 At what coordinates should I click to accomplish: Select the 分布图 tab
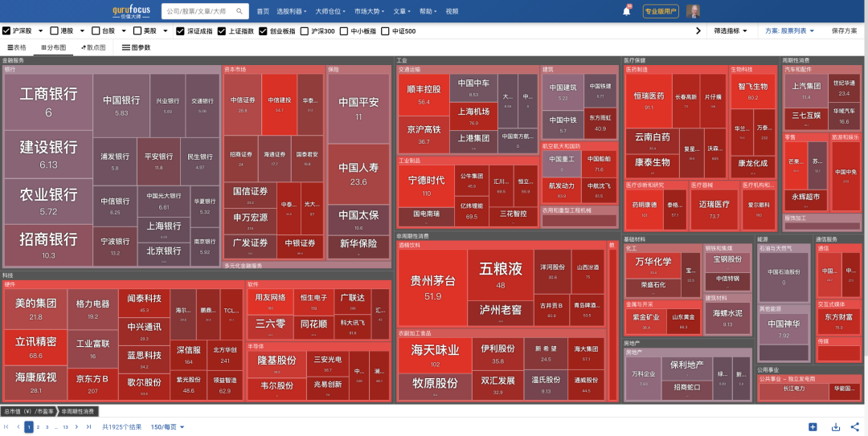pos(53,47)
